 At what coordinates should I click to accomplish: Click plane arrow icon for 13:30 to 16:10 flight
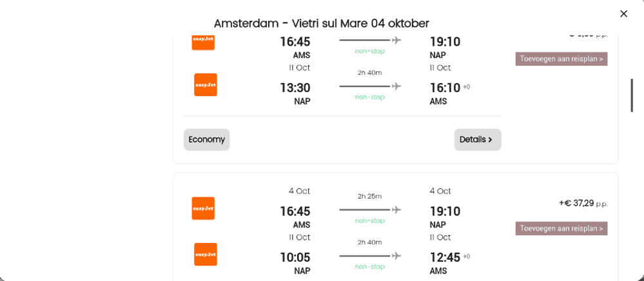(370, 86)
